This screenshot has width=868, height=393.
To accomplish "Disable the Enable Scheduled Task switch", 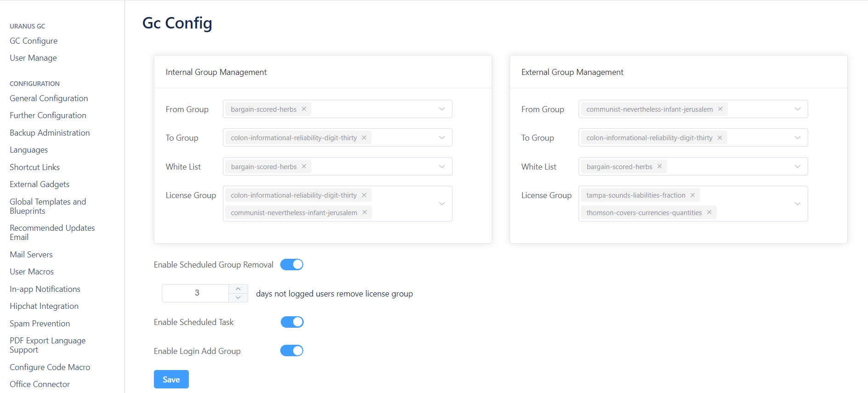I will tap(292, 322).
